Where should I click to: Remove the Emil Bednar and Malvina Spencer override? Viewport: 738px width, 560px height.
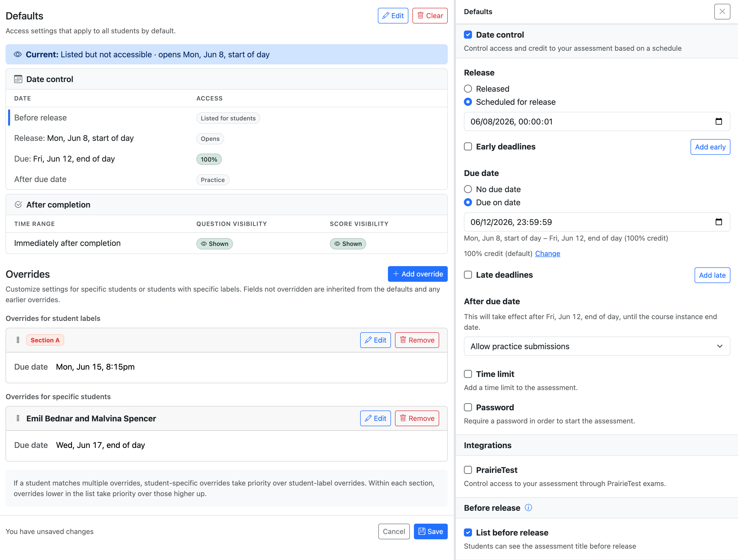(417, 418)
